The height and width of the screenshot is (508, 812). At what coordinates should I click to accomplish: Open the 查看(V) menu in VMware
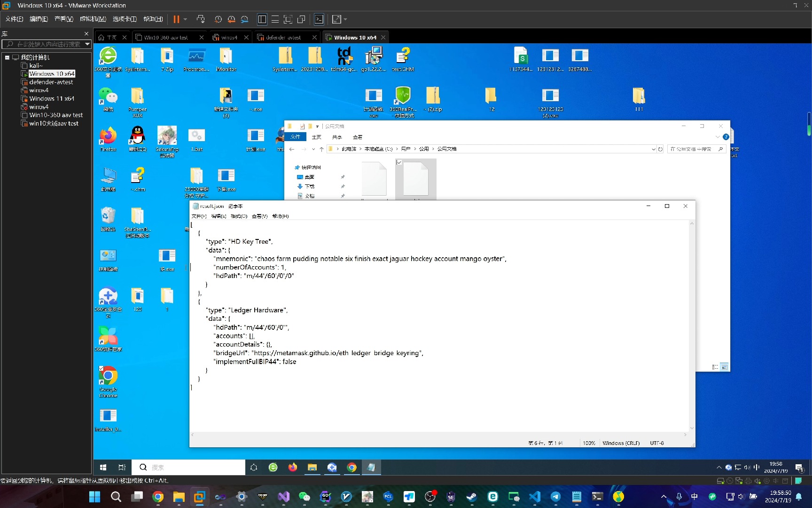63,19
